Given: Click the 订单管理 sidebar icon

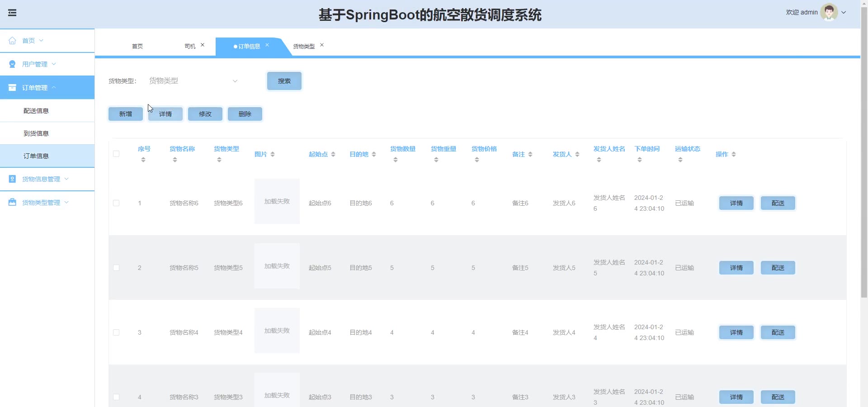Looking at the screenshot, I should [12, 88].
